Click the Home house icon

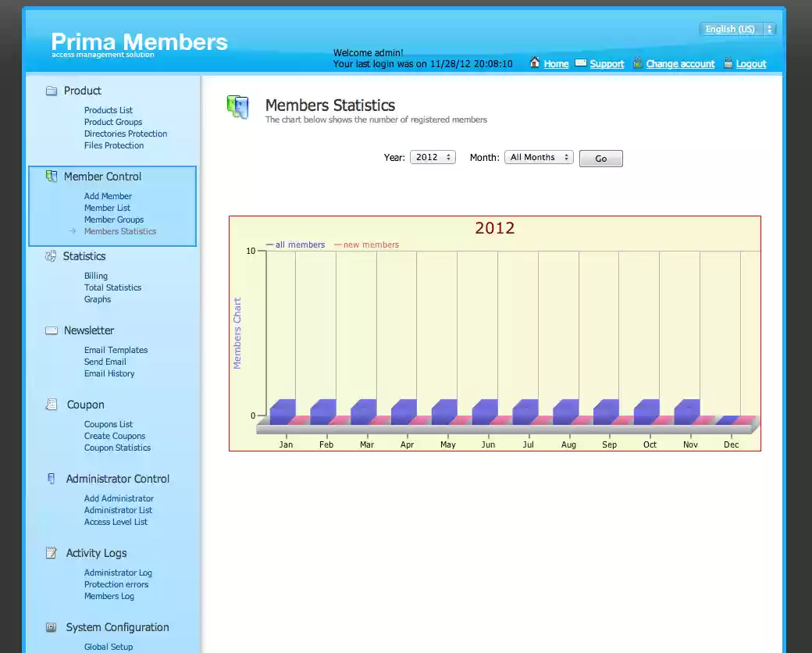point(534,63)
